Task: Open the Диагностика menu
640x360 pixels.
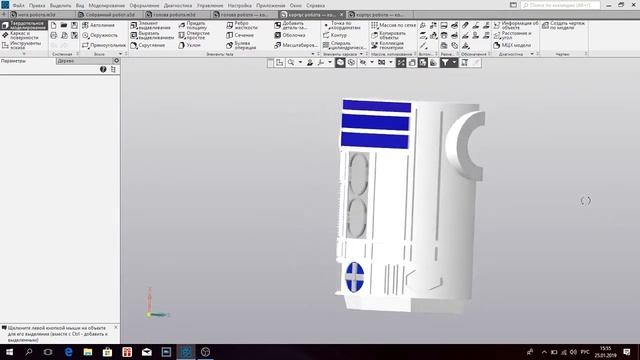Action: coord(178,6)
